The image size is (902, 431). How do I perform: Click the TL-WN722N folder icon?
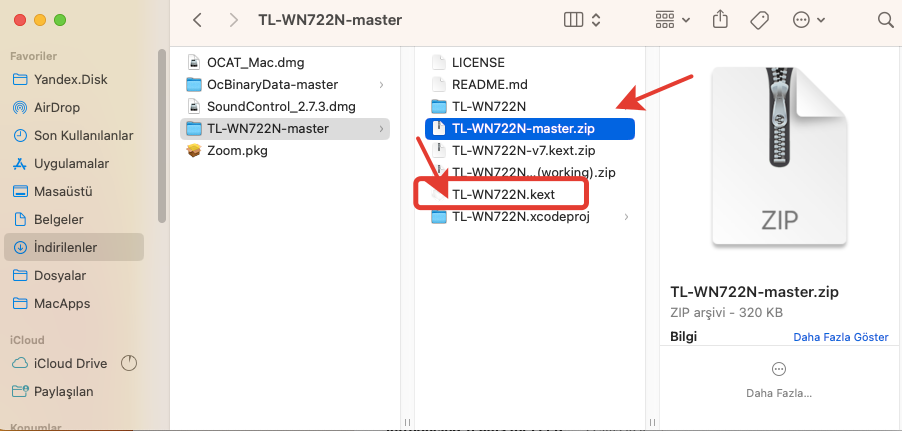[439, 106]
